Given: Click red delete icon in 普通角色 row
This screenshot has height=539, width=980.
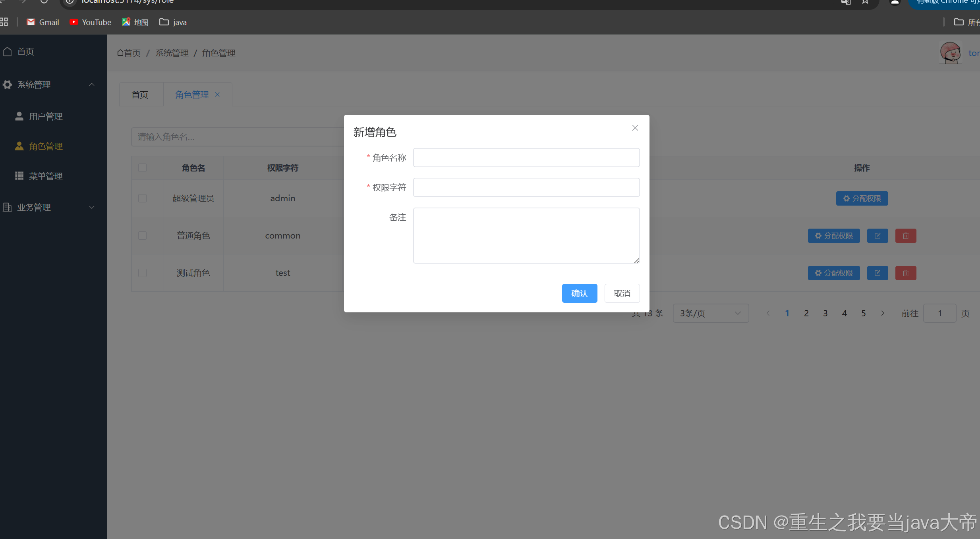Looking at the screenshot, I should [905, 236].
